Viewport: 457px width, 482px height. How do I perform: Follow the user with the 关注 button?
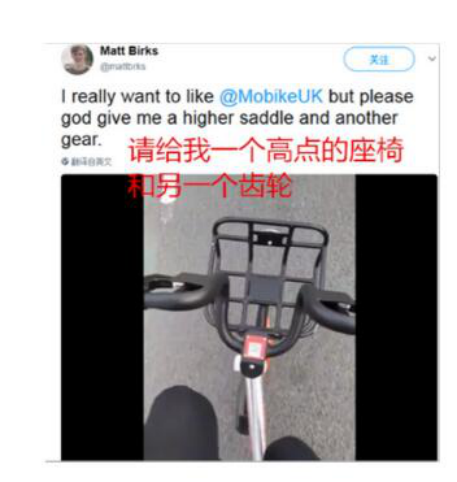[x=379, y=59]
